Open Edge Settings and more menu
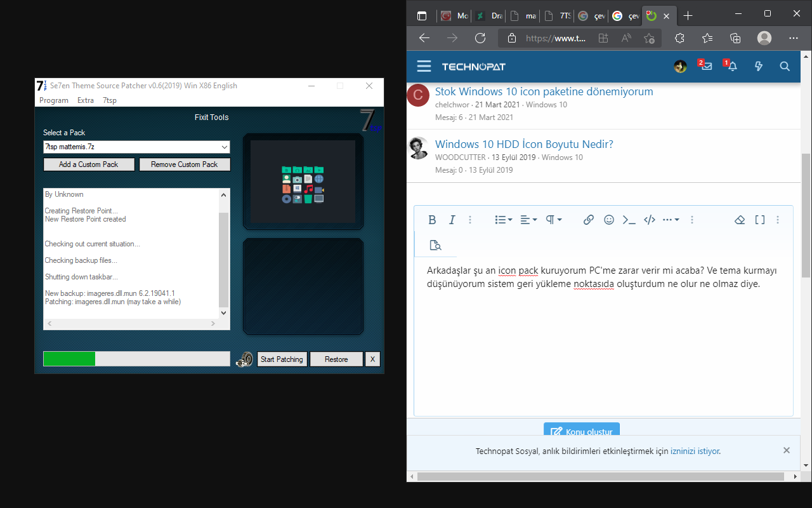The height and width of the screenshot is (508, 812). (x=793, y=38)
